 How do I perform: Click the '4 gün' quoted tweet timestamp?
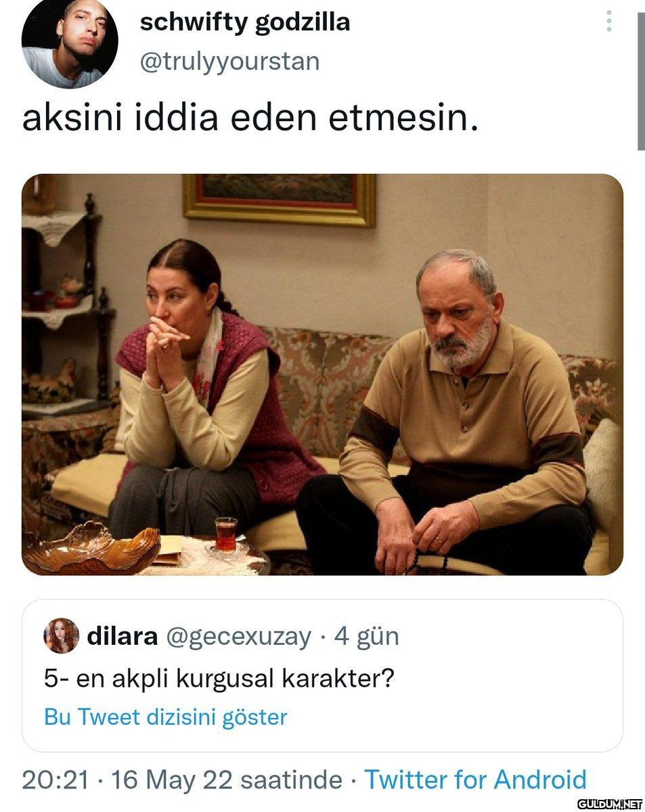[x=366, y=637]
